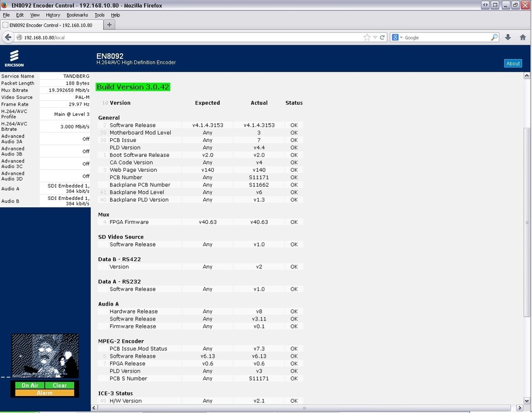Click the vertical scrollbar up arrow
This screenshot has height=413, width=532.
[x=527, y=75]
